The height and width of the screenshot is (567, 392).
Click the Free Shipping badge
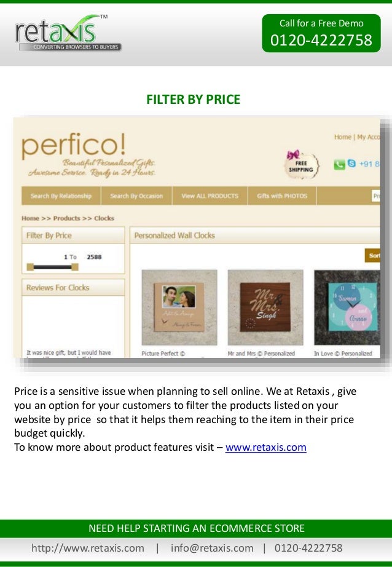301,165
